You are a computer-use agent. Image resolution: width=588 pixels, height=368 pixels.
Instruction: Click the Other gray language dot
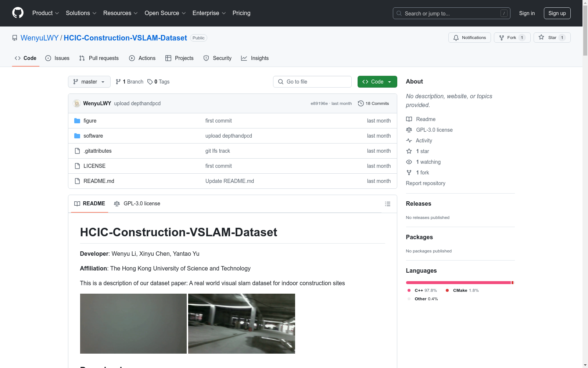pos(409,299)
